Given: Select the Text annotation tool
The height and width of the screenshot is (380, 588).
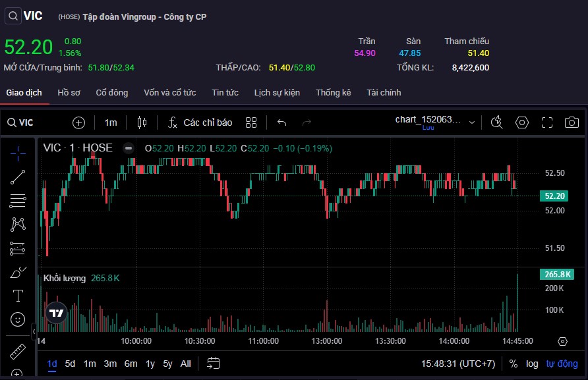Looking at the screenshot, I should click(x=18, y=296).
